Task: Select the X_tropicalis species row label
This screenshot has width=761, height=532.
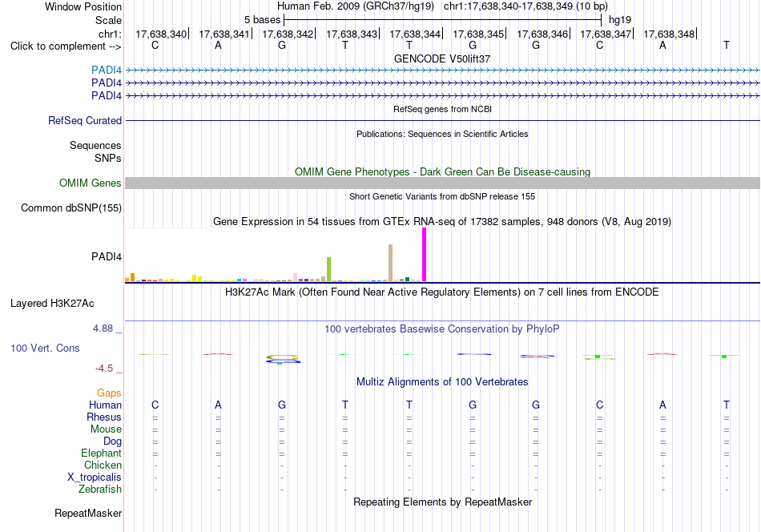Action: pos(95,478)
